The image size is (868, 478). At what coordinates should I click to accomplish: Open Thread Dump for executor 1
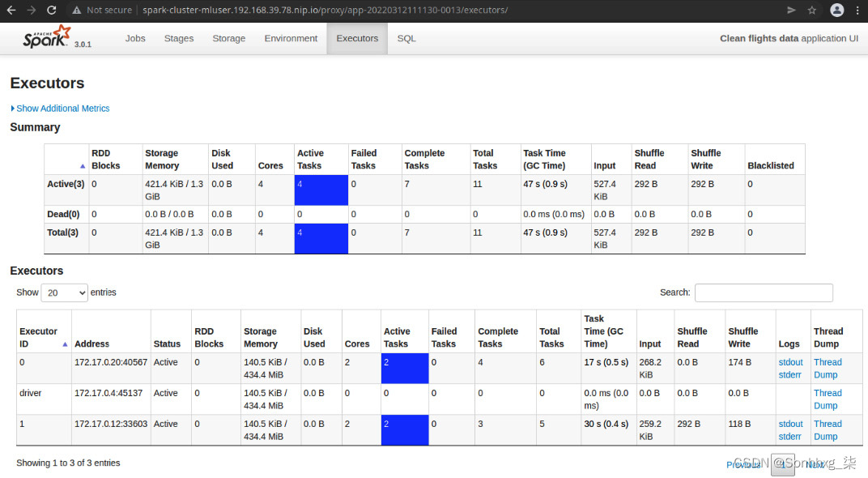(x=828, y=430)
